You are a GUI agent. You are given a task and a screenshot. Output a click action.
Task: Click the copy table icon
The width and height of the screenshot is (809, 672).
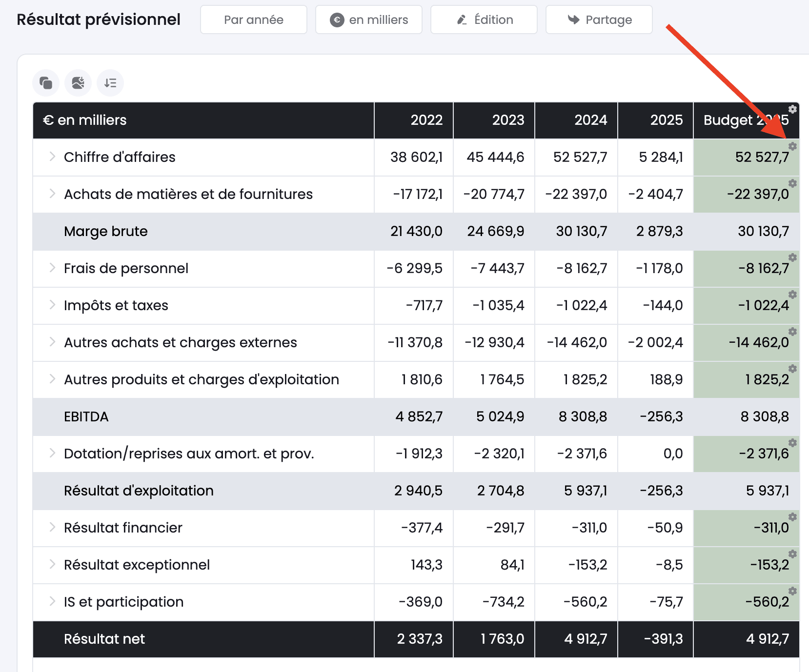pos(46,83)
